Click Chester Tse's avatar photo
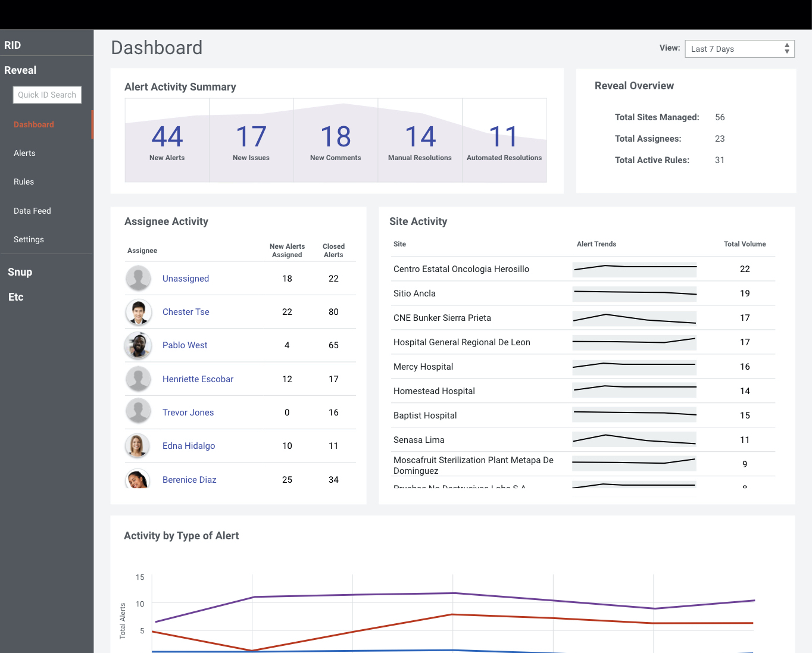The height and width of the screenshot is (653, 812). tap(138, 312)
